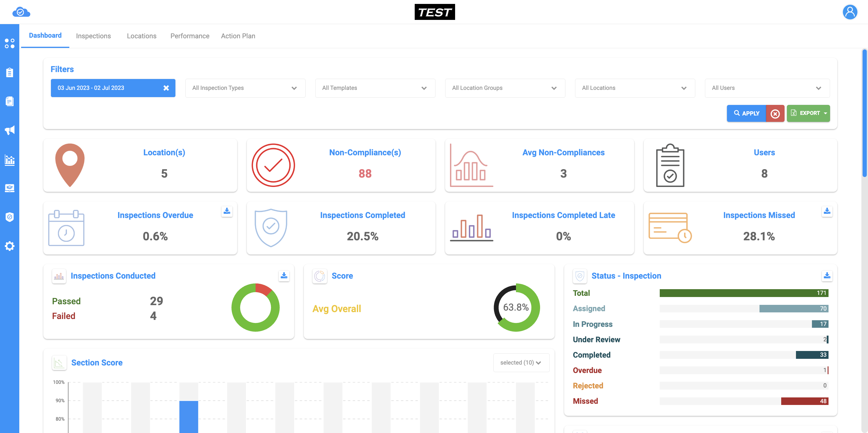Click the Inspections Missed 28.1% value
Viewport: 868px width, 433px height.
click(759, 236)
